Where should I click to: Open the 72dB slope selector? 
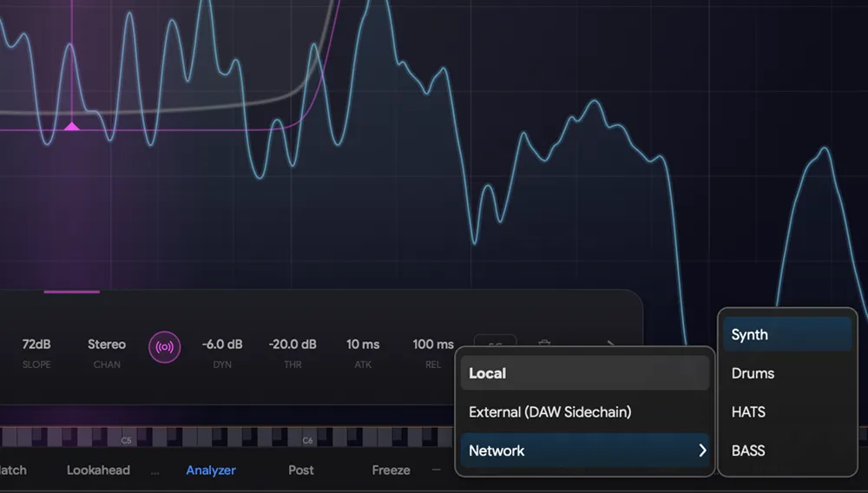click(x=36, y=345)
